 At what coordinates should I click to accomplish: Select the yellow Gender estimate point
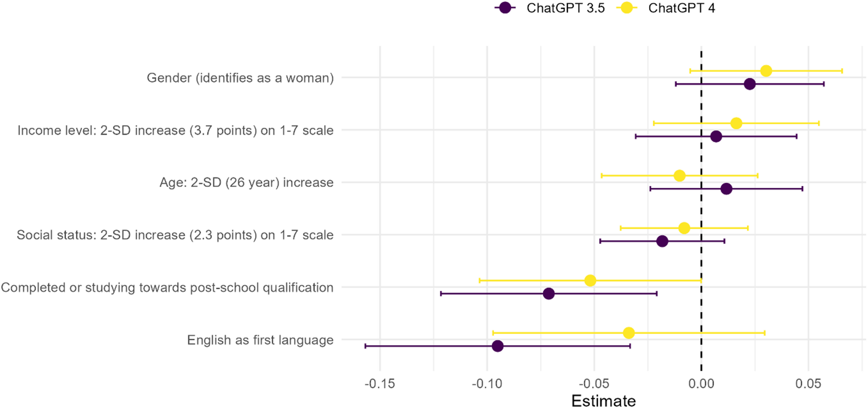tap(766, 71)
